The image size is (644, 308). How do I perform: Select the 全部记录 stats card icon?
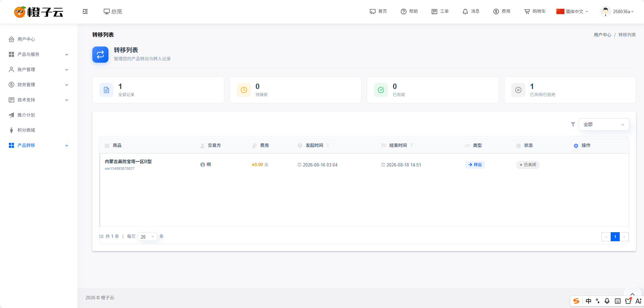tap(106, 90)
